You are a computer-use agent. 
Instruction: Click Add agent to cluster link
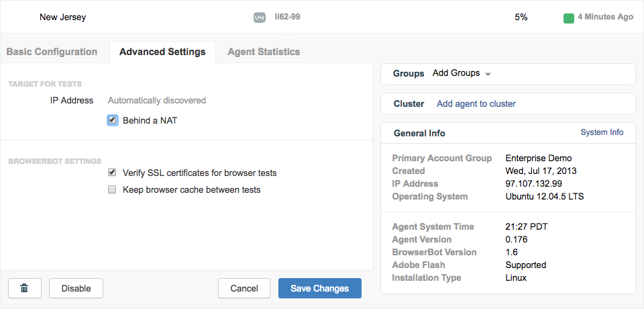coord(476,103)
